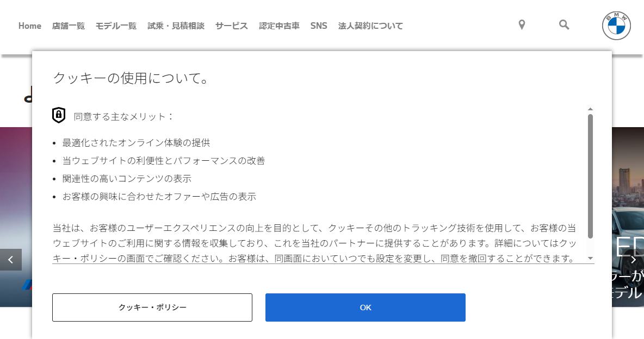644x339 pixels.
Task: Click the padlock shield privacy icon
Action: point(59,115)
